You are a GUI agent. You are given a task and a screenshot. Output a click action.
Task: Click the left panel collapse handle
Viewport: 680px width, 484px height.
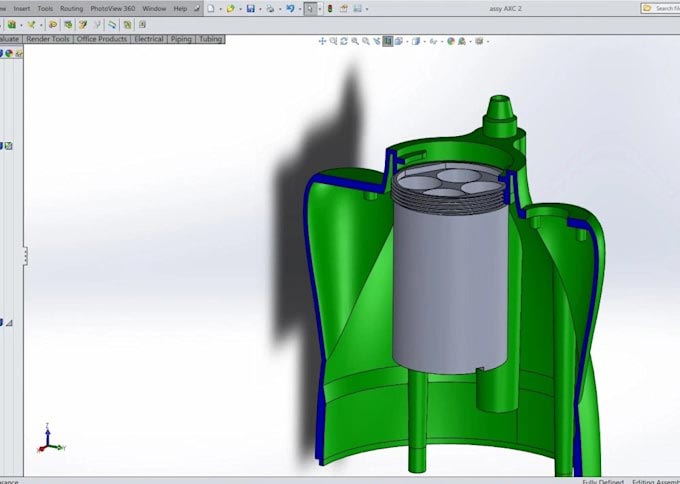[25, 256]
